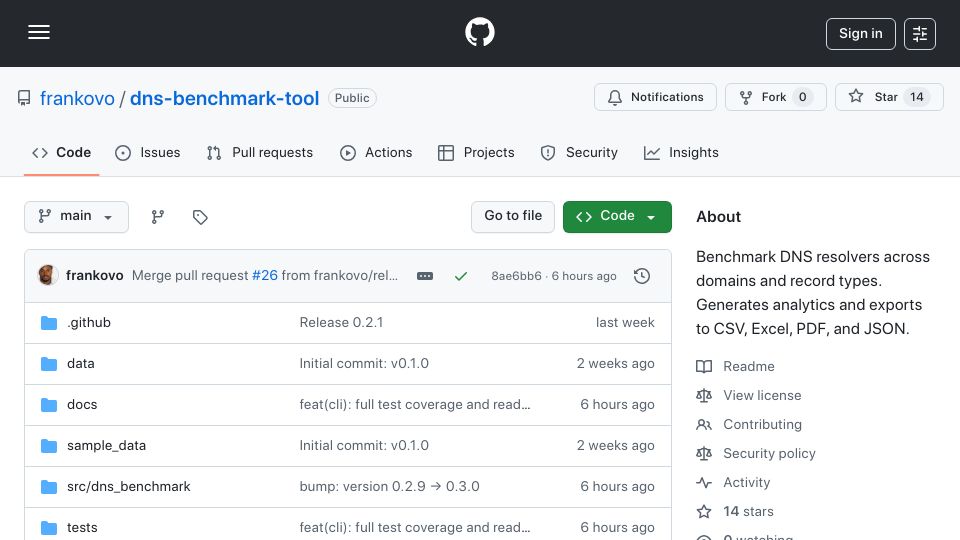Click the folder icon next to .github
The width and height of the screenshot is (960, 540).
coord(49,323)
